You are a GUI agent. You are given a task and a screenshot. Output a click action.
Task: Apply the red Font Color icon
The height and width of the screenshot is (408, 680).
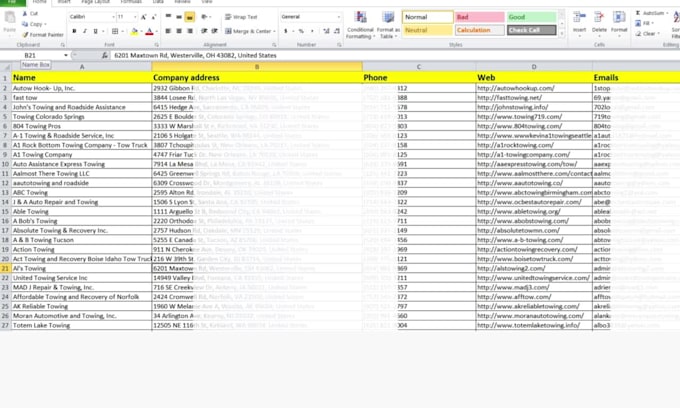pyautogui.click(x=149, y=31)
